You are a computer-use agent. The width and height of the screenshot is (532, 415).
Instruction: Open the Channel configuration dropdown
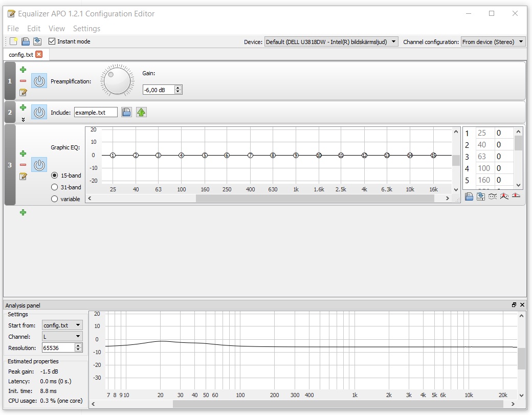(493, 42)
